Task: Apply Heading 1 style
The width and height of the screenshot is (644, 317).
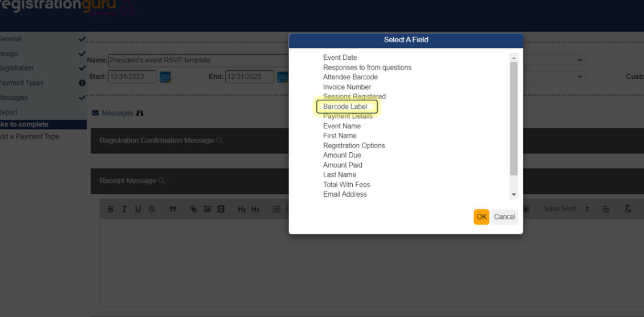Action: (x=242, y=209)
